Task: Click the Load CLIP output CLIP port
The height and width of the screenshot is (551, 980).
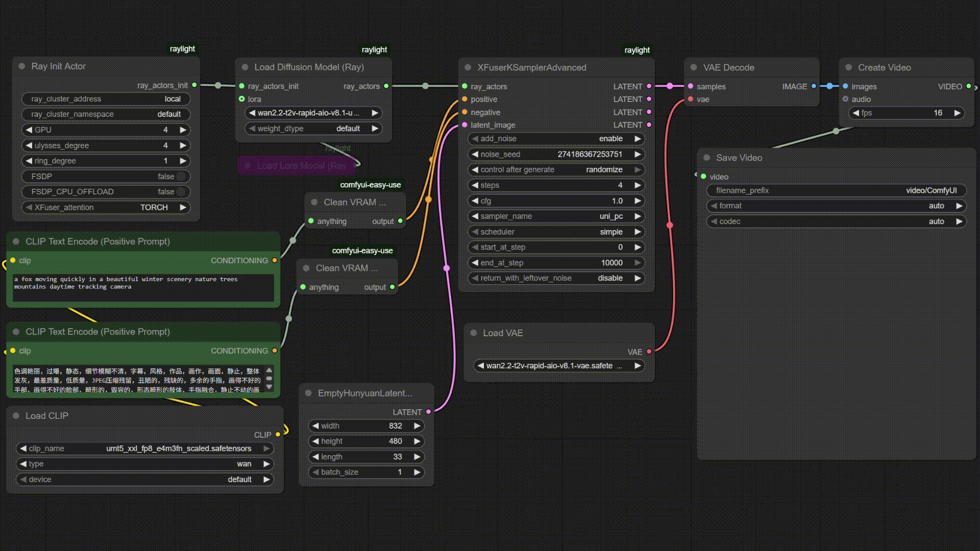Action: click(278, 435)
